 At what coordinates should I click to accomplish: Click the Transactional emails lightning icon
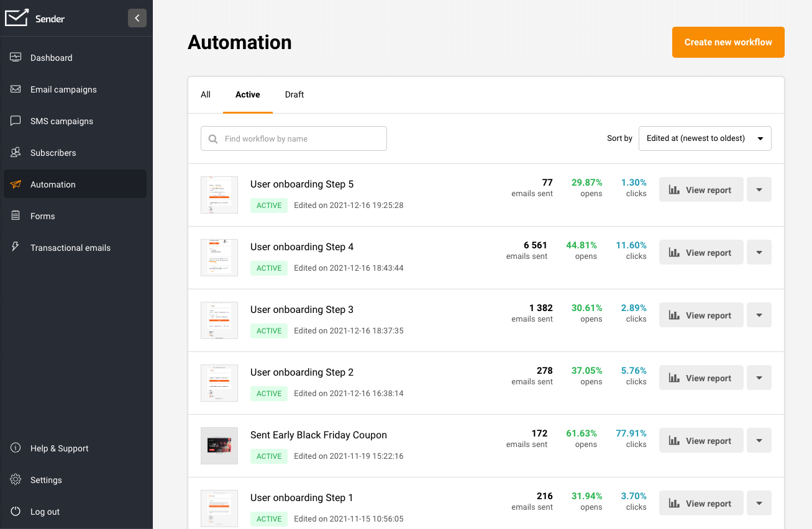[16, 247]
